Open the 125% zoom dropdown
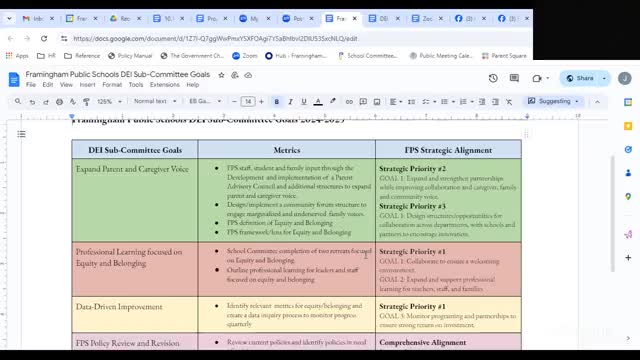640x360 pixels. pyautogui.click(x=109, y=102)
